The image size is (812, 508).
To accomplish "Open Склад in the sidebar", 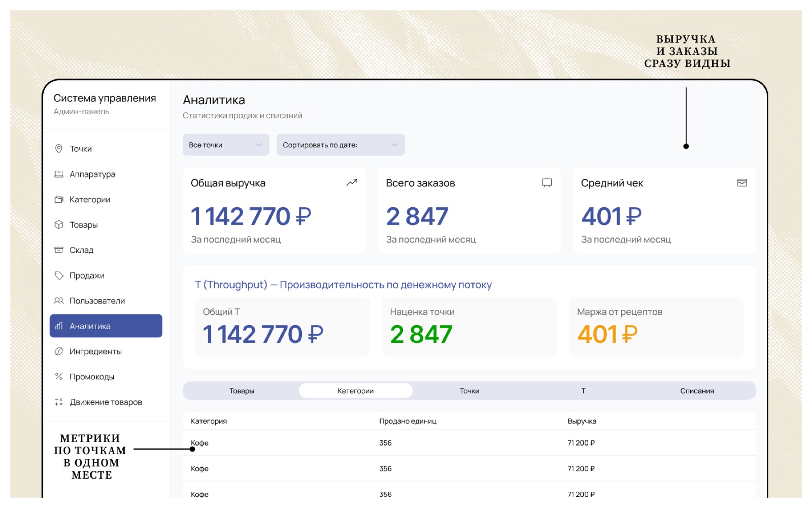I will click(106, 250).
